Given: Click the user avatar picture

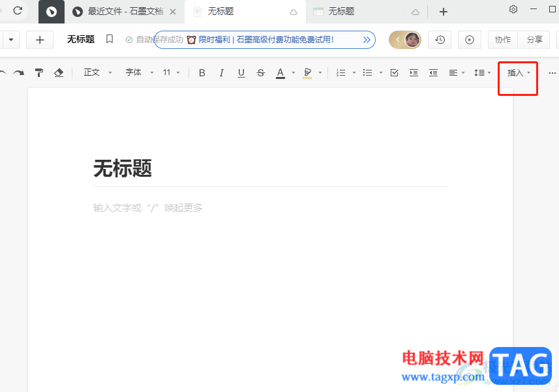Looking at the screenshot, I should coord(412,40).
